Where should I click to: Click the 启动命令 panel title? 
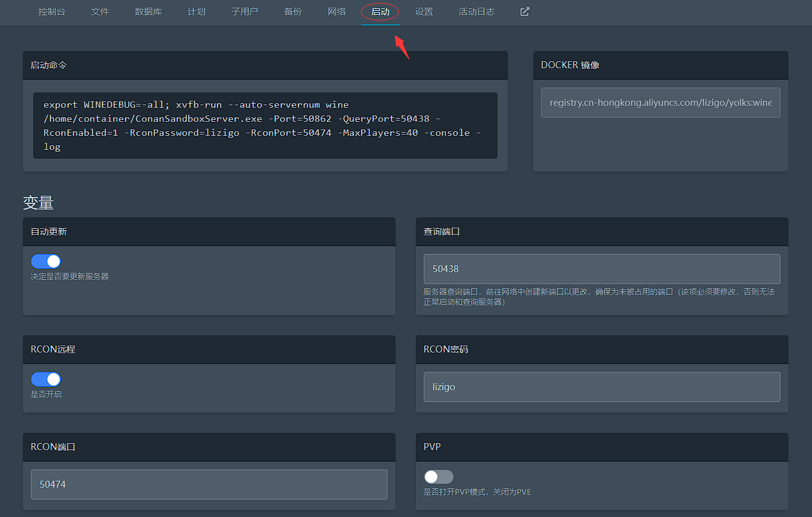[x=48, y=65]
